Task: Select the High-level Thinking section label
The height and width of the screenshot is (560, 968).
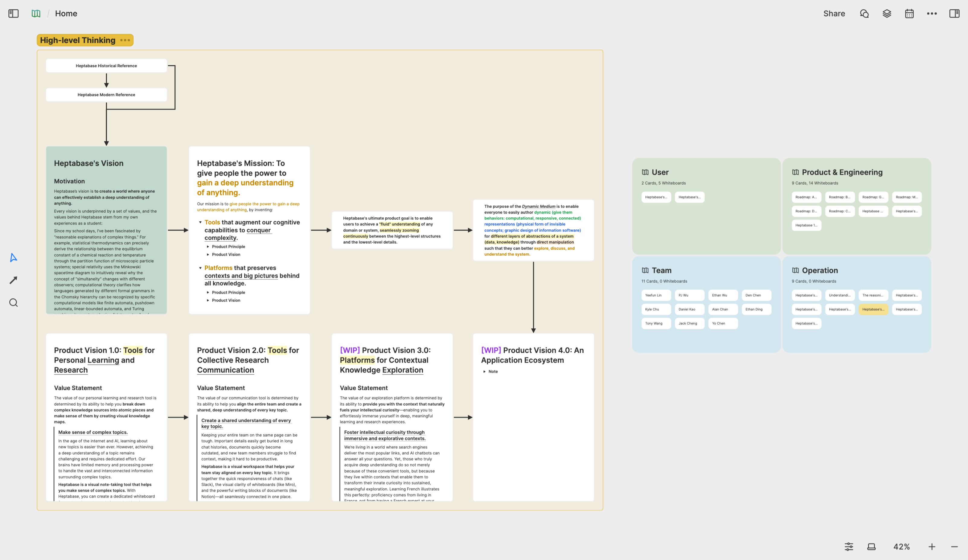Action: coord(78,40)
